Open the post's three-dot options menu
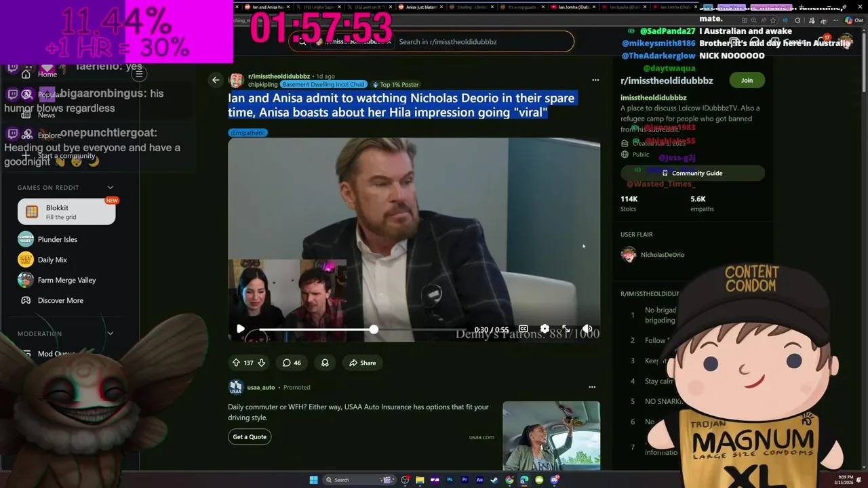The width and height of the screenshot is (868, 488). click(x=595, y=80)
